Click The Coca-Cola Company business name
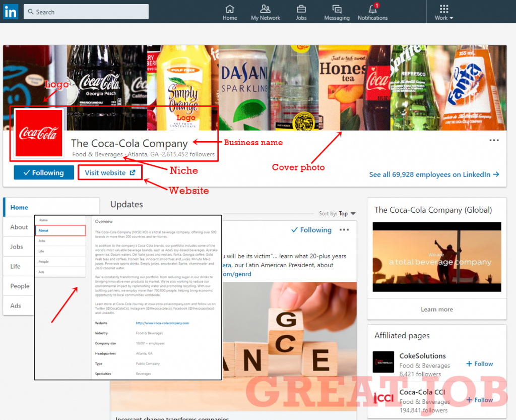 [x=130, y=144]
